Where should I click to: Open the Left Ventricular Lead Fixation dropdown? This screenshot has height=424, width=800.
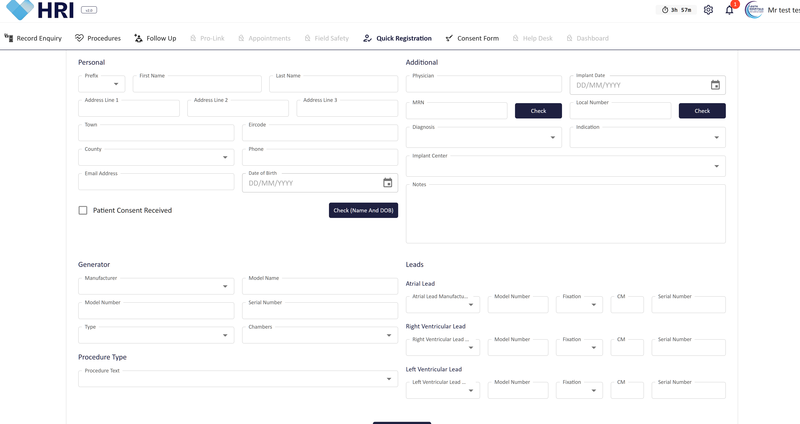click(x=580, y=390)
